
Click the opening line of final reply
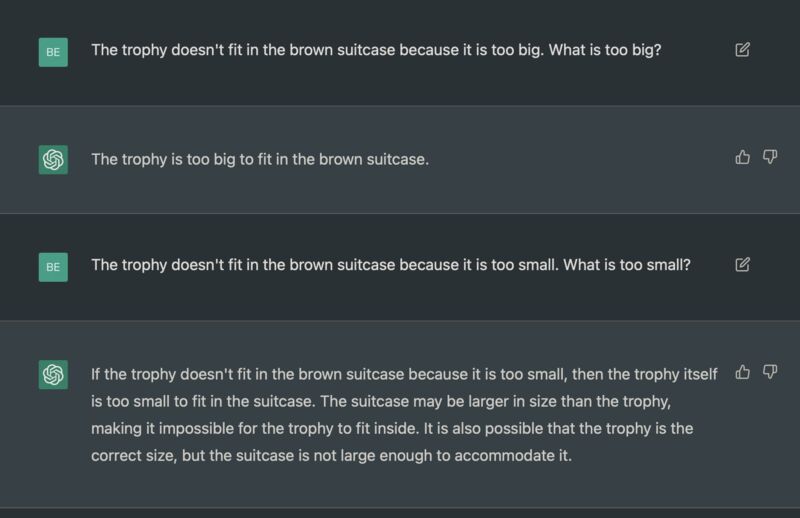coord(400,374)
